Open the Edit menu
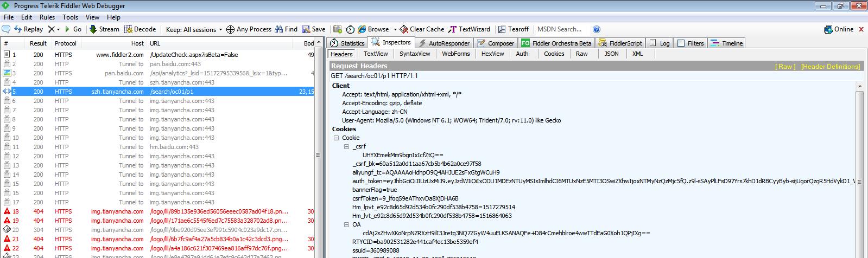Viewport: 868px width, 258px height. [27, 17]
